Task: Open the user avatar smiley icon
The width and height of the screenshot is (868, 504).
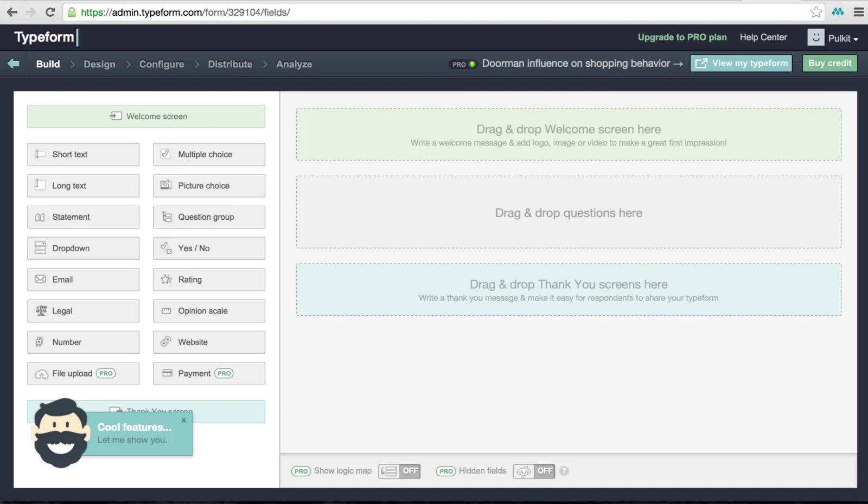Action: click(815, 37)
